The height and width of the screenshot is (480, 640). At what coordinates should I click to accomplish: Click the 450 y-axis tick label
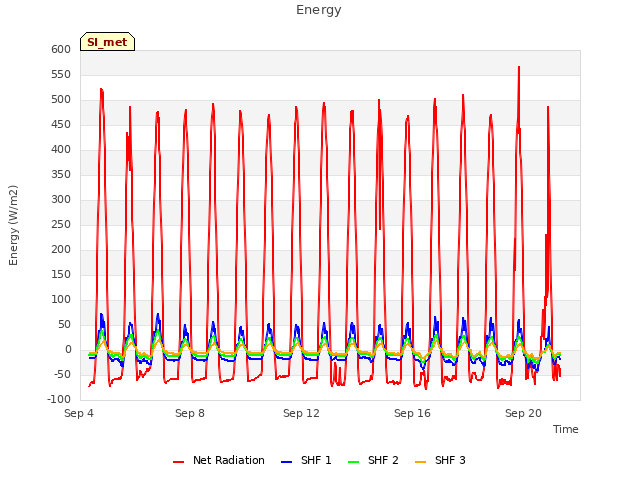(61, 124)
